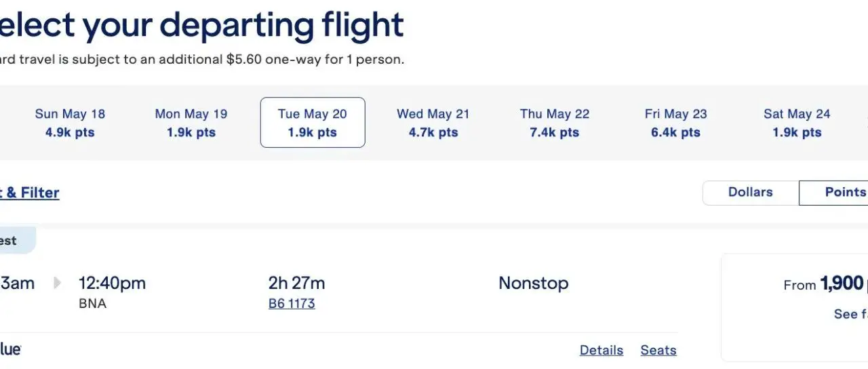The image size is (868, 369).
Task: Switch fare display to Points
Action: pyautogui.click(x=841, y=193)
